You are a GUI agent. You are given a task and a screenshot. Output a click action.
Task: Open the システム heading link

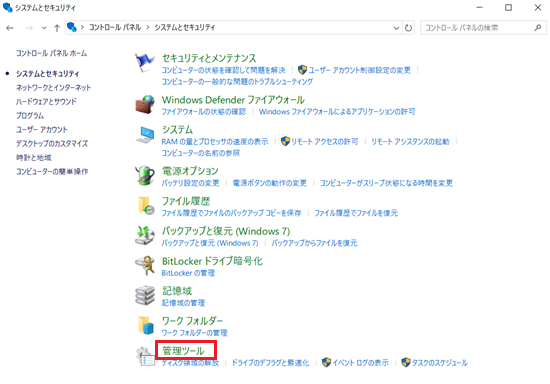pyautogui.click(x=177, y=130)
